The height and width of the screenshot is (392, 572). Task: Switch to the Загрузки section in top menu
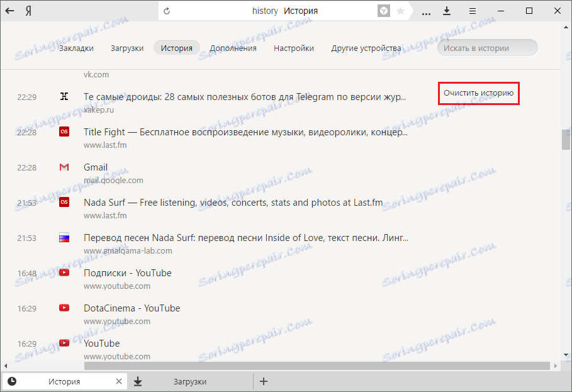pyautogui.click(x=127, y=48)
